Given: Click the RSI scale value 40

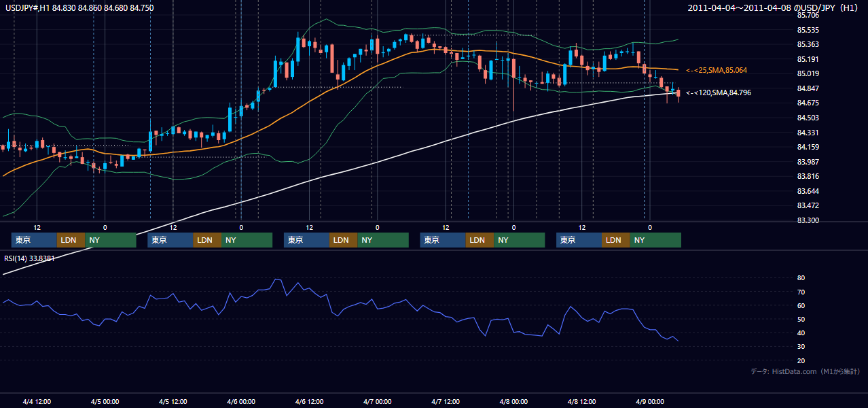Looking at the screenshot, I should [x=801, y=333].
